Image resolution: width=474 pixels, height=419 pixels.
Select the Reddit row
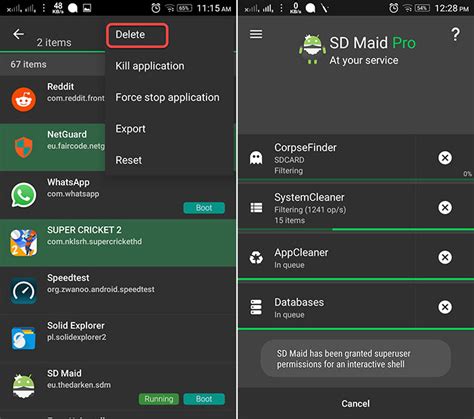(53, 99)
